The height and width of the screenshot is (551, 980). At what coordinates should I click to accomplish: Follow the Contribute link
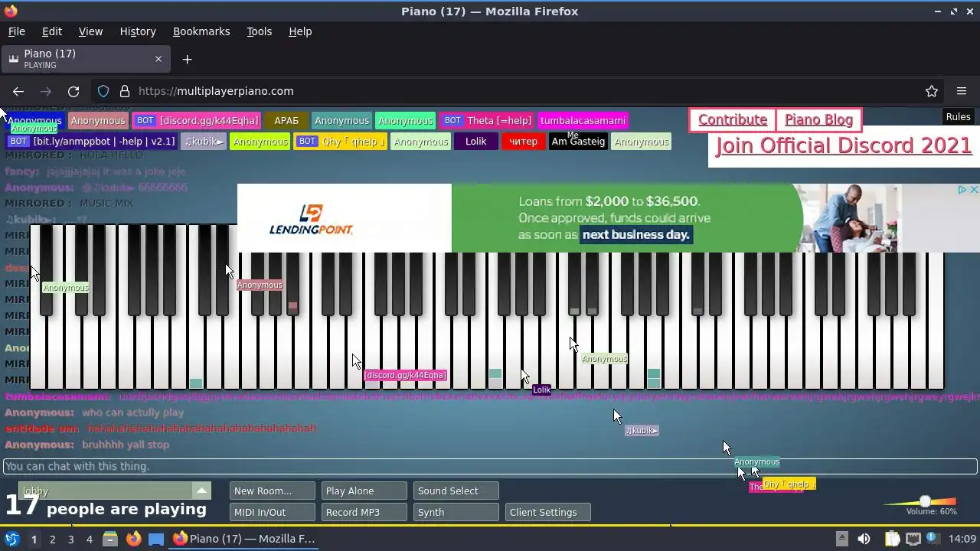pyautogui.click(x=733, y=120)
